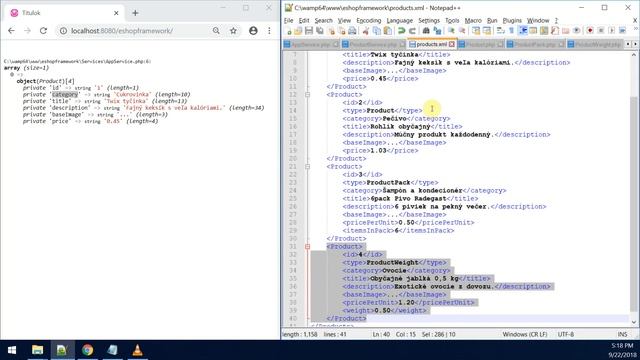
Task: Close the Titulok browser tab
Action: 116,13
